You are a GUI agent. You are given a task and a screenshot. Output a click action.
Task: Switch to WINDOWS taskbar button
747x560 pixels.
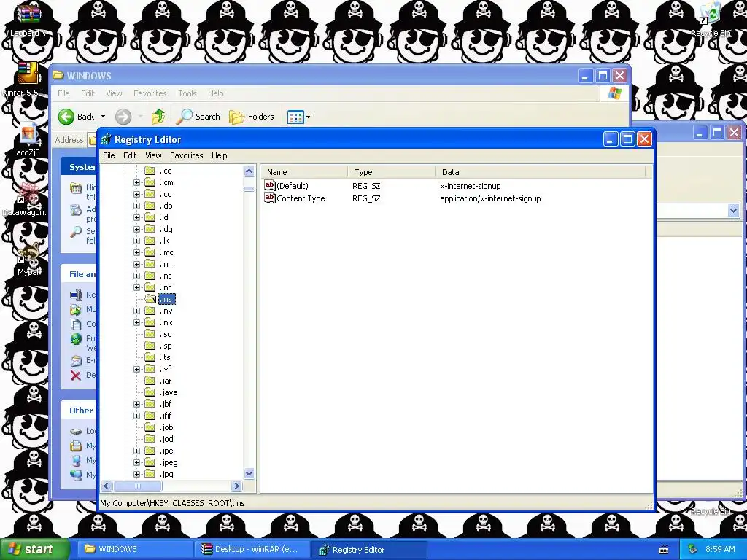click(x=135, y=549)
